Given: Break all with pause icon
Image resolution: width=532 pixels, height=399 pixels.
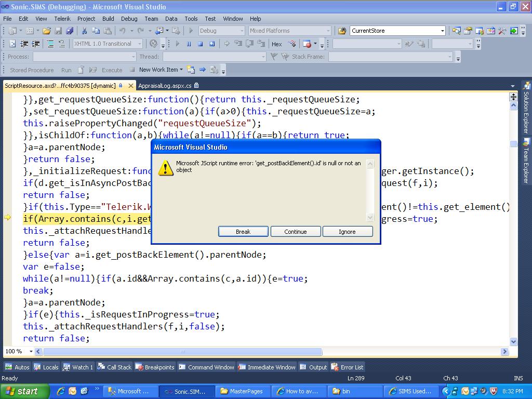Looking at the screenshot, I should (189, 44).
